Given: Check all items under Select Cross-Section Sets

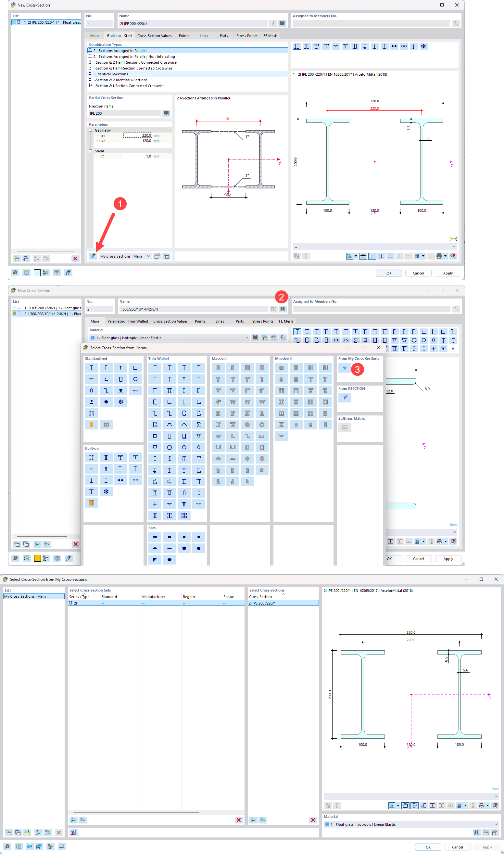Looking at the screenshot, I should [73, 820].
